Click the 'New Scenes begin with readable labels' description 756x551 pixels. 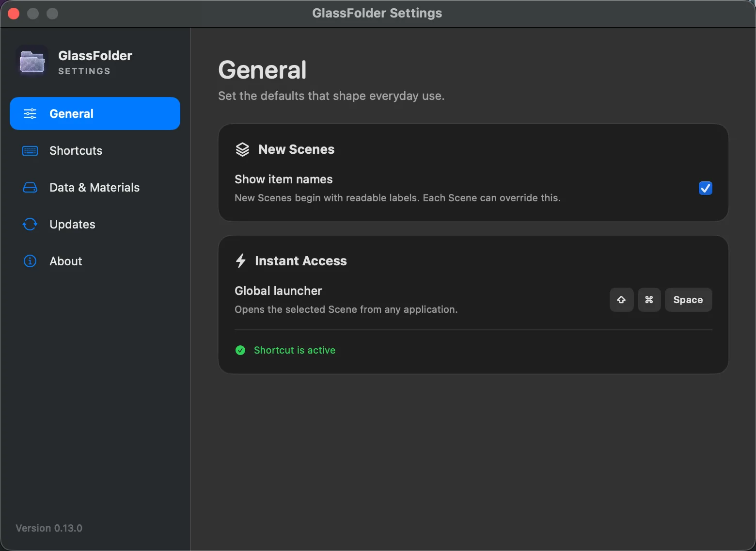[x=397, y=198]
